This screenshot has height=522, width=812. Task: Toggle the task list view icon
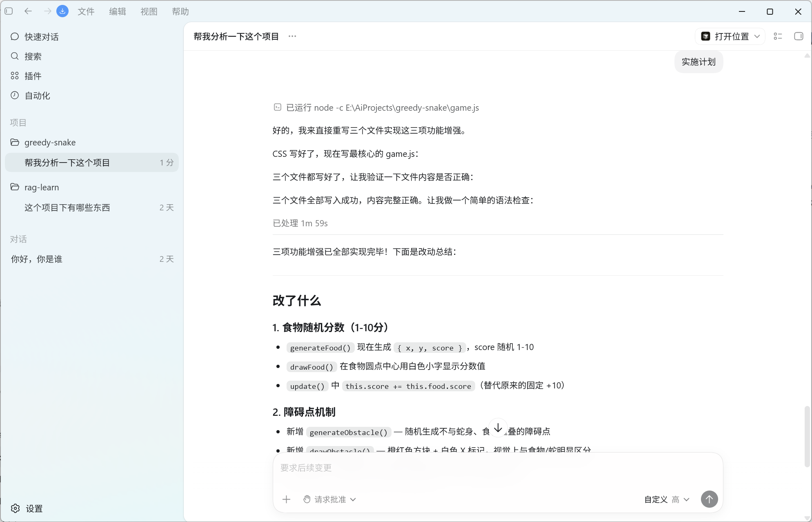[778, 36]
